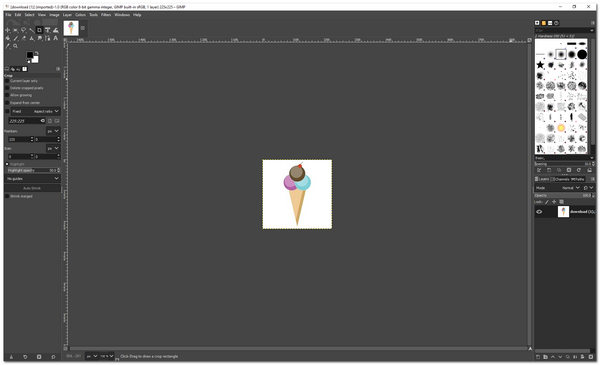Lock alpha channel of the layer
The height and width of the screenshot is (365, 600).
pos(561,202)
